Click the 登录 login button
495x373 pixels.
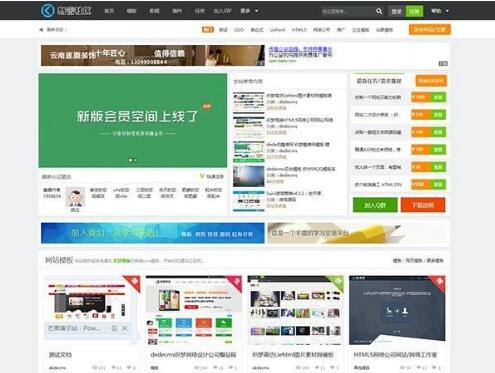[x=396, y=11]
